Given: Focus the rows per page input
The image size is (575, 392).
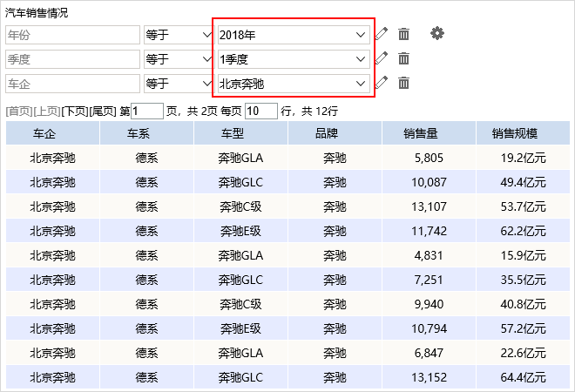Looking at the screenshot, I should pyautogui.click(x=261, y=112).
